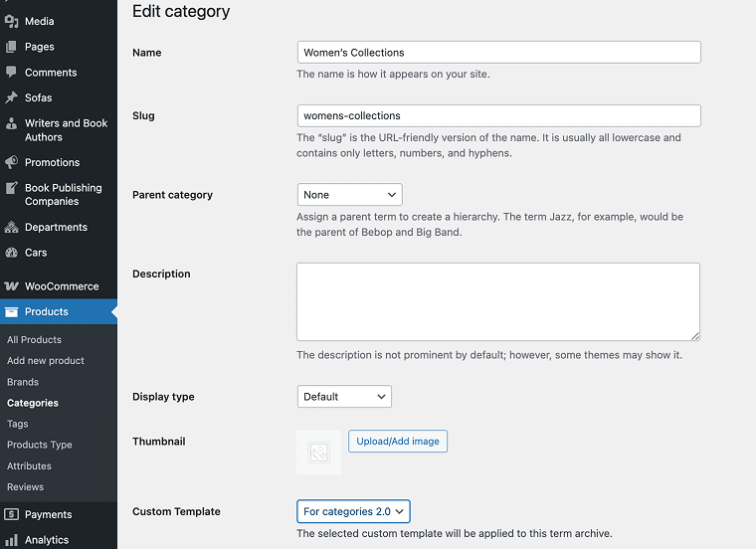Click into the Name input field
This screenshot has height=549, width=756.
coord(499,52)
